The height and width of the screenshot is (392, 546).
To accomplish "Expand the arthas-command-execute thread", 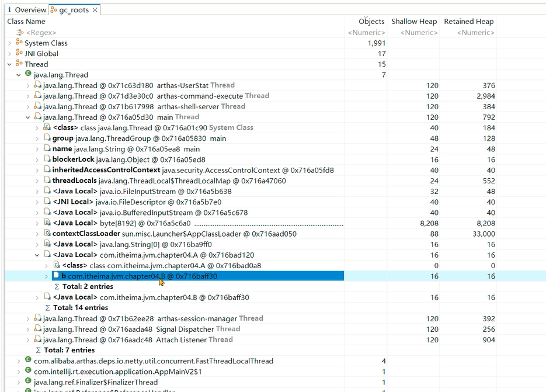I will pos(28,96).
